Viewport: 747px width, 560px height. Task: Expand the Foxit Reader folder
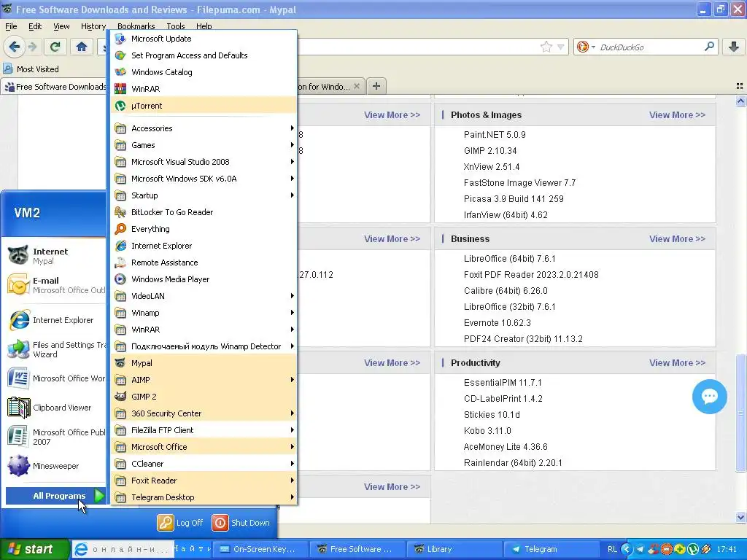point(204,481)
